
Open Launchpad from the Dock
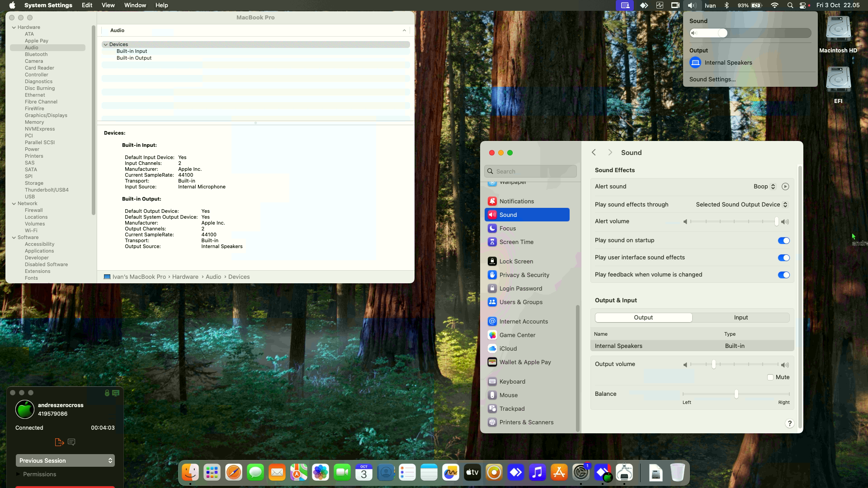(x=212, y=473)
